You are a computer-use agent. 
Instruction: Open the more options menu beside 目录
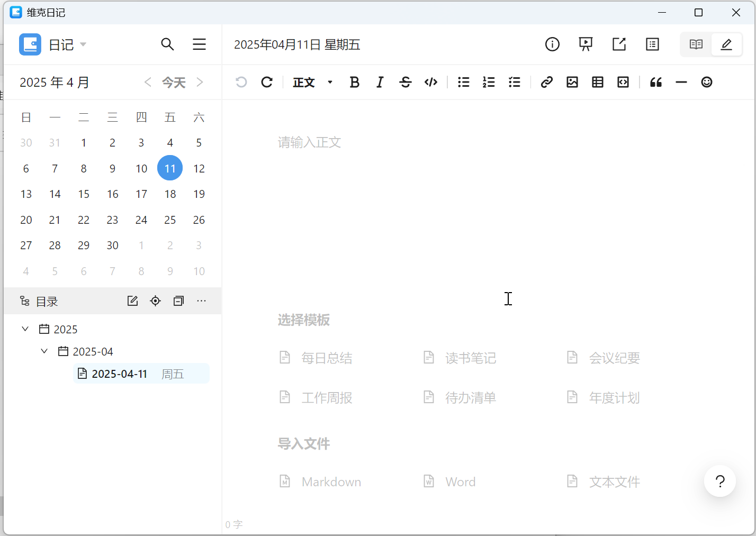pyautogui.click(x=201, y=301)
